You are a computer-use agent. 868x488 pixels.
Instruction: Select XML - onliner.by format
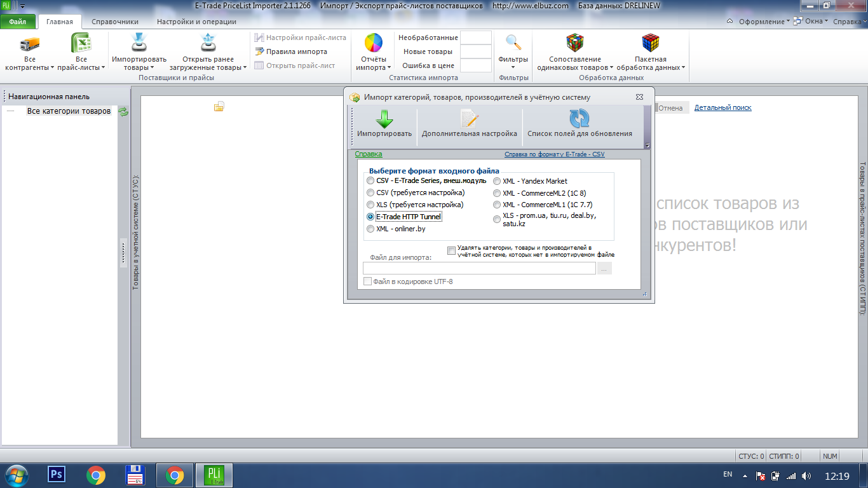pos(370,229)
